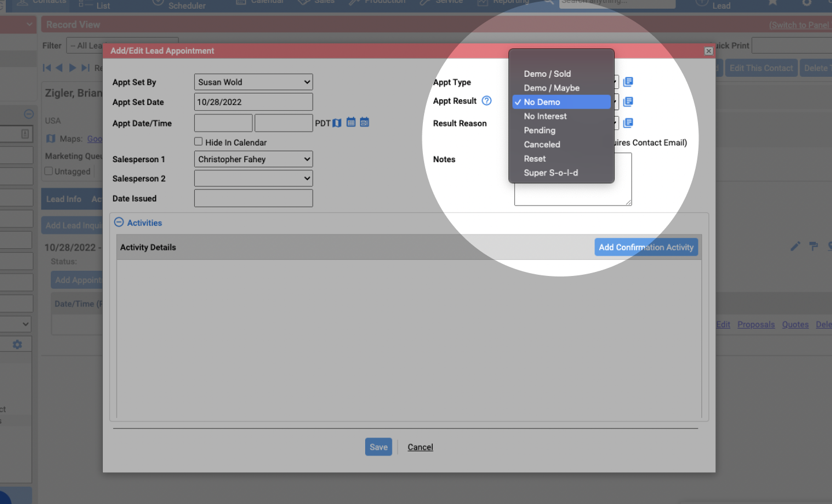Open the schedule view icon beside Appt Date/Time
This screenshot has height=504, width=832.
(365, 122)
